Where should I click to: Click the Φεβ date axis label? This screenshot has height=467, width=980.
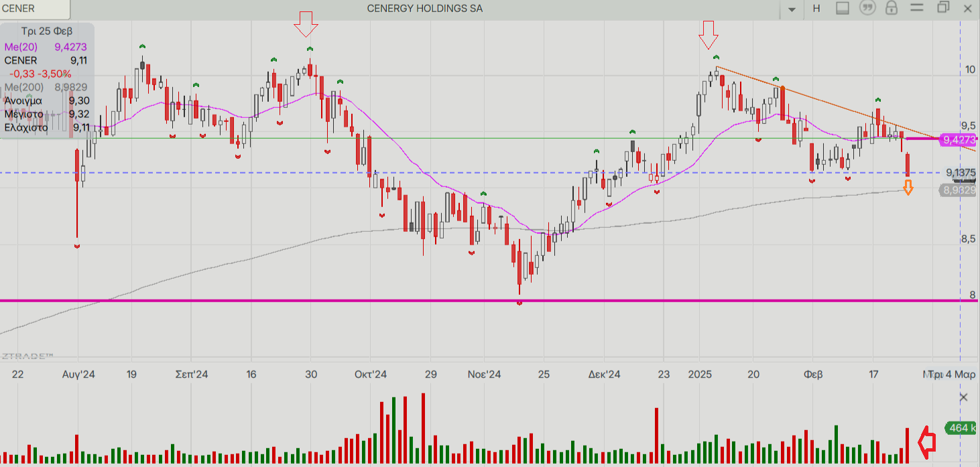(x=813, y=375)
